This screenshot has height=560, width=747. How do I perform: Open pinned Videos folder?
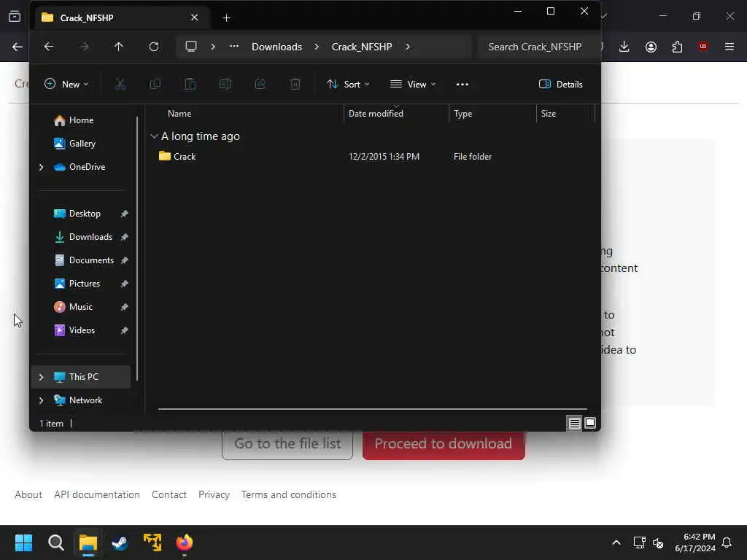[82, 330]
